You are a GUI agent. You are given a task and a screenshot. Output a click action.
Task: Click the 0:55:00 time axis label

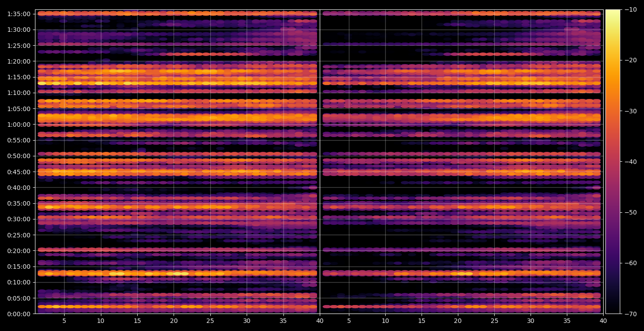coord(19,140)
